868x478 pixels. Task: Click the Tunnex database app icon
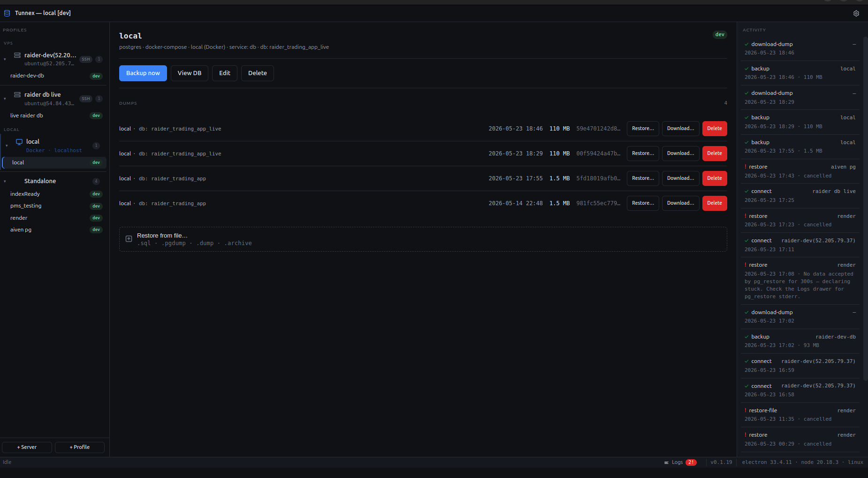(x=7, y=13)
